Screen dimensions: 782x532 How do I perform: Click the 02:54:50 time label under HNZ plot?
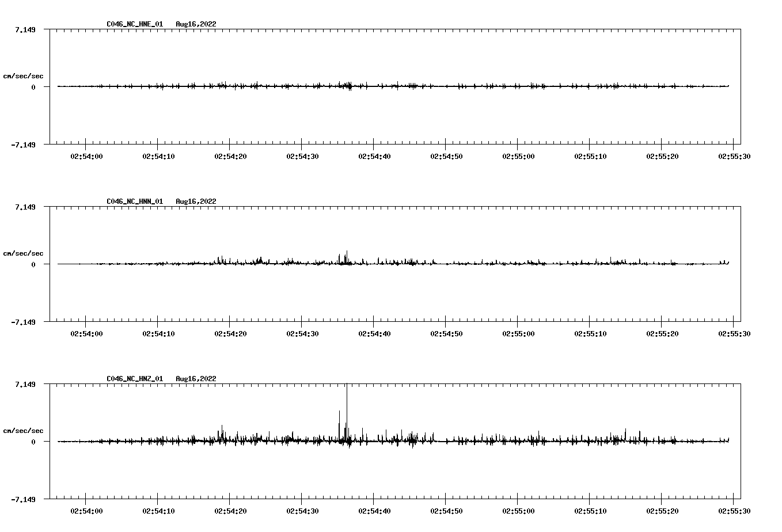click(x=447, y=511)
